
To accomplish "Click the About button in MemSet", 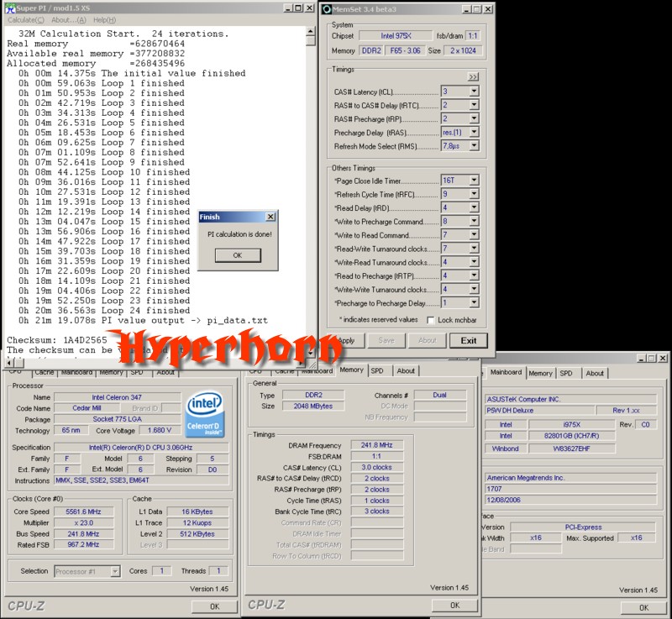I will pyautogui.click(x=428, y=340).
